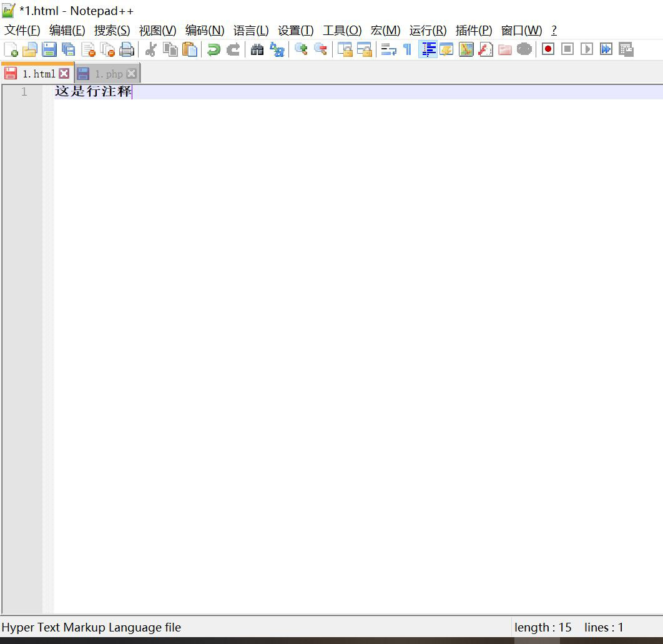
Task: Toggle synchronize vertical scrolling icon
Action: point(345,49)
